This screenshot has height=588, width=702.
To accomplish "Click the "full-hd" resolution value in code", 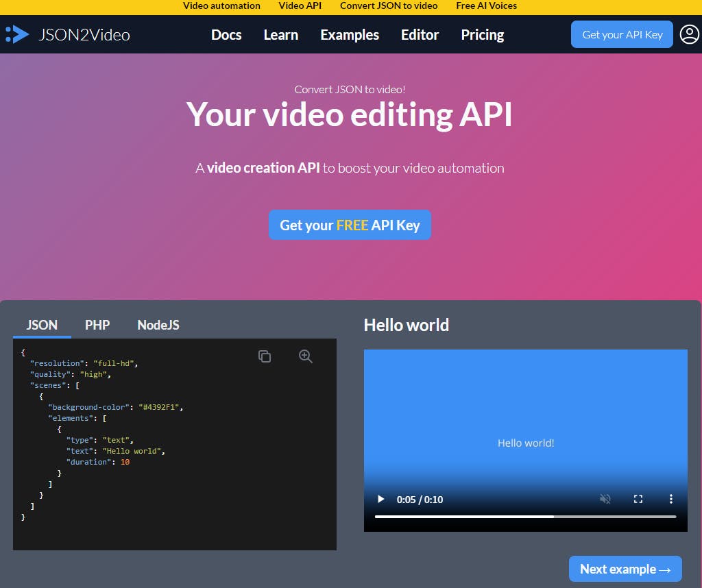I will click(x=114, y=363).
